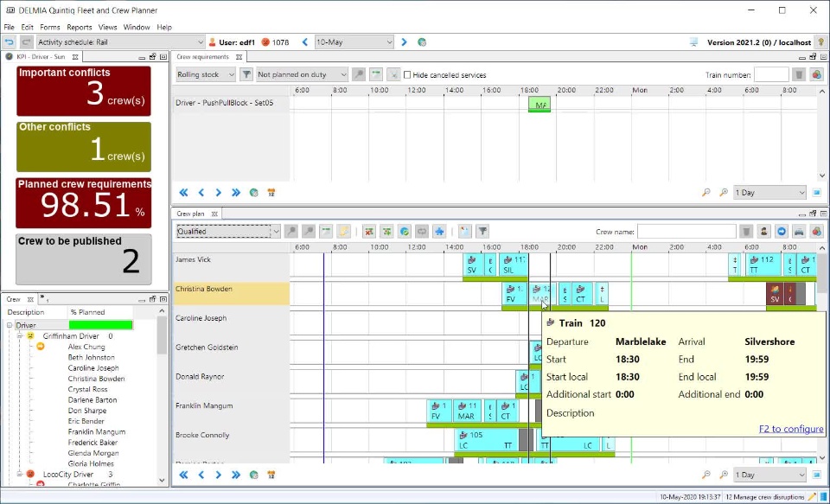Toggle Hide cancelled services checkbox
830x504 pixels.
coord(407,75)
